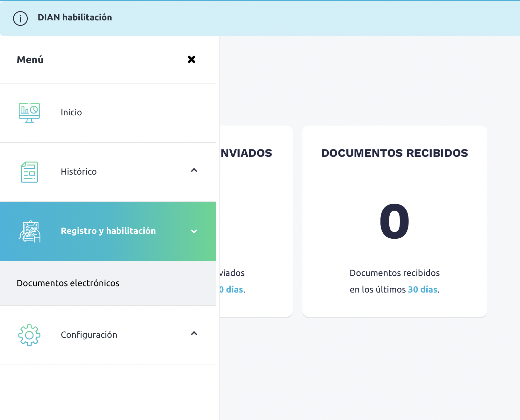Viewport: 520px width, 420px height.
Task: Collapse the Registro y habilitación chevron
Action: [194, 232]
